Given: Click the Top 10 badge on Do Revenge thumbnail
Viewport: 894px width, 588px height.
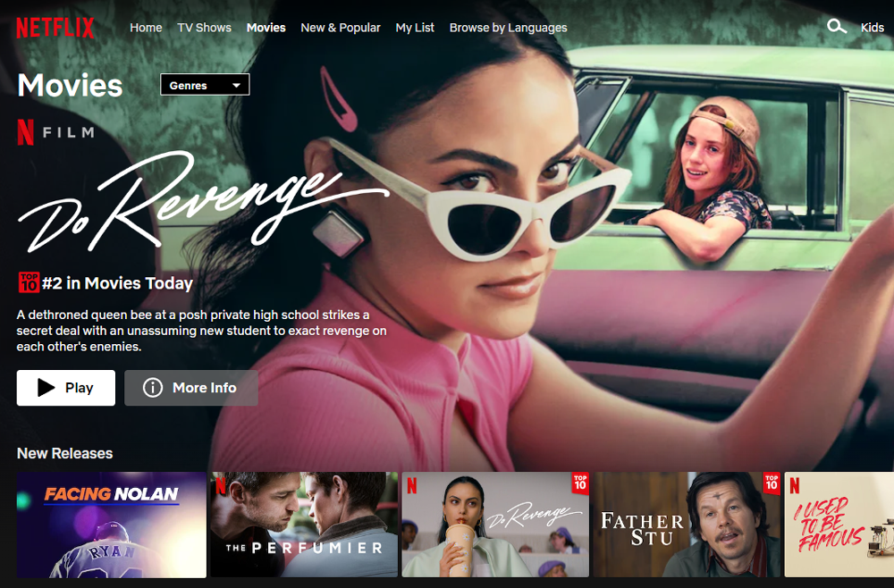Looking at the screenshot, I should (580, 483).
